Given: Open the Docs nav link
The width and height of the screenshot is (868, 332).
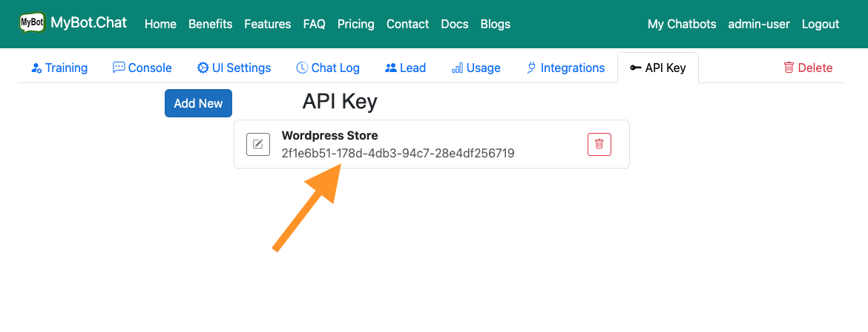Looking at the screenshot, I should [x=455, y=24].
